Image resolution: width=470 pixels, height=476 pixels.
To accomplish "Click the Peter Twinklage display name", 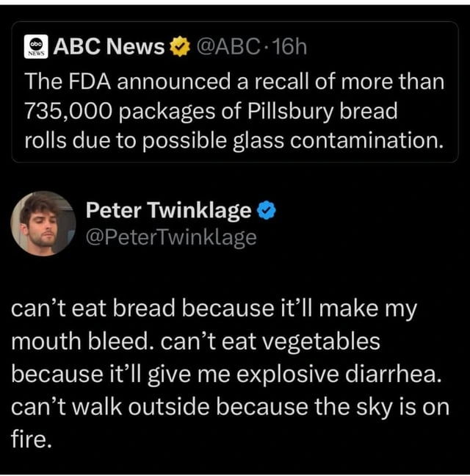I will pyautogui.click(x=169, y=210).
